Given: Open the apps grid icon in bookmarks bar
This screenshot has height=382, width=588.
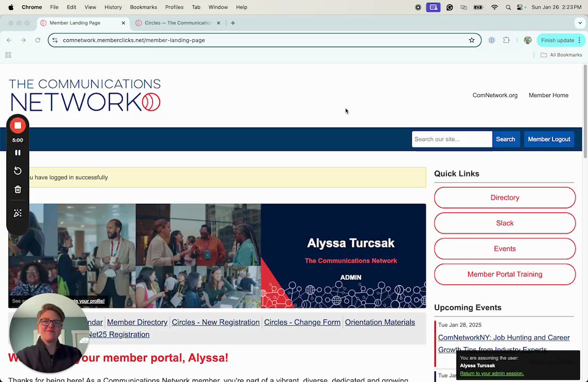Looking at the screenshot, I should [8, 55].
